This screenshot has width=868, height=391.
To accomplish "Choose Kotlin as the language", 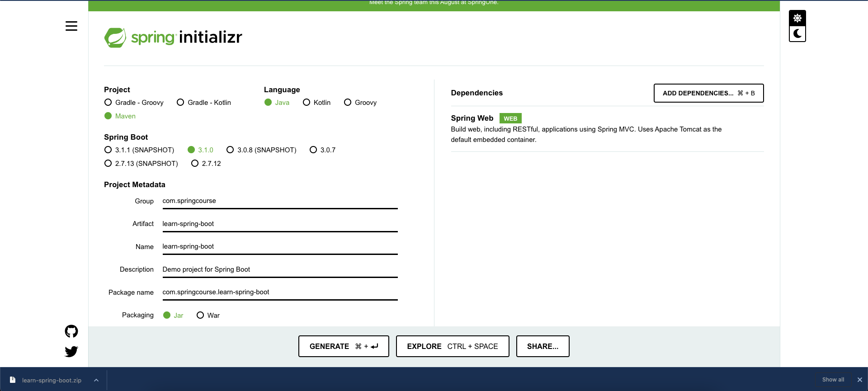I will tap(317, 103).
